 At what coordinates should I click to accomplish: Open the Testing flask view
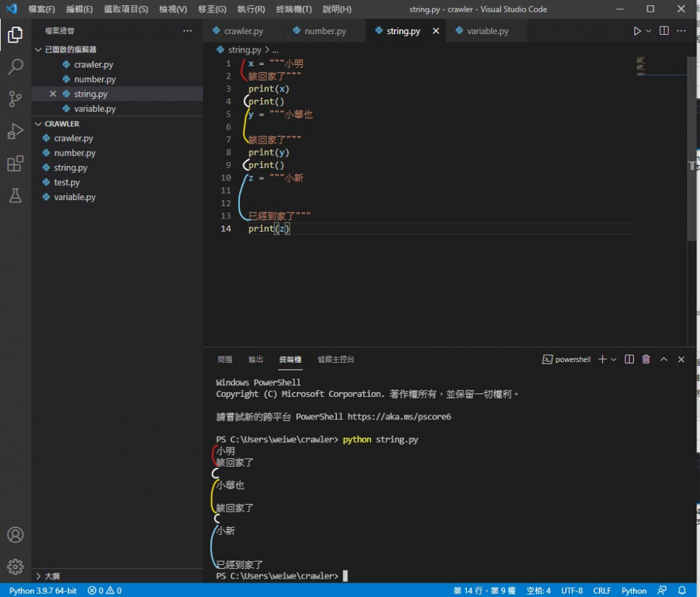tap(15, 195)
